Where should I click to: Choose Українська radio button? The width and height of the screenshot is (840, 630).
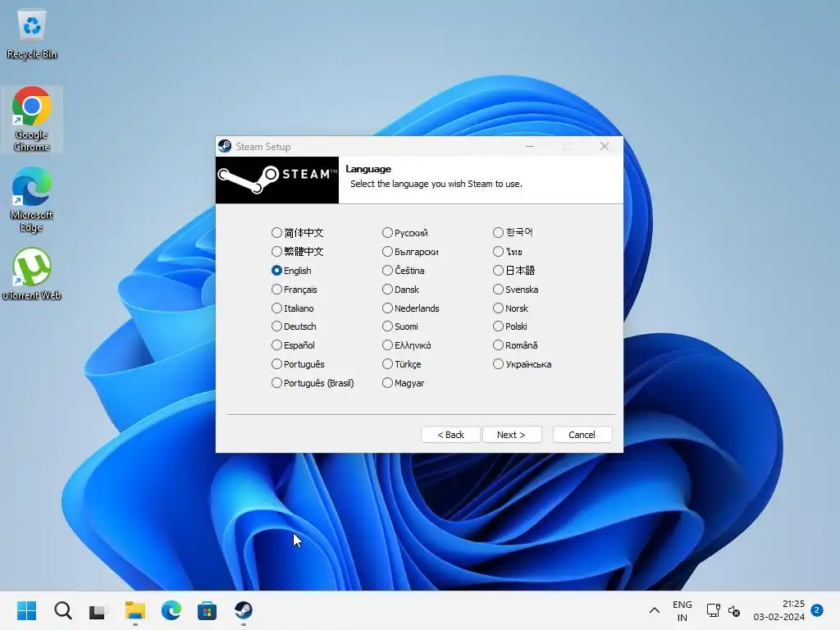(x=523, y=363)
